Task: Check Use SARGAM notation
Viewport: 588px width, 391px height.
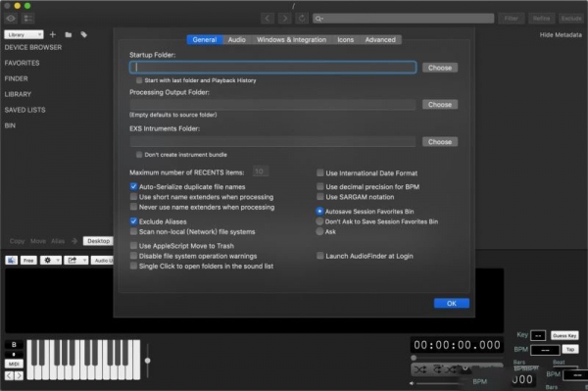Action: (319, 196)
